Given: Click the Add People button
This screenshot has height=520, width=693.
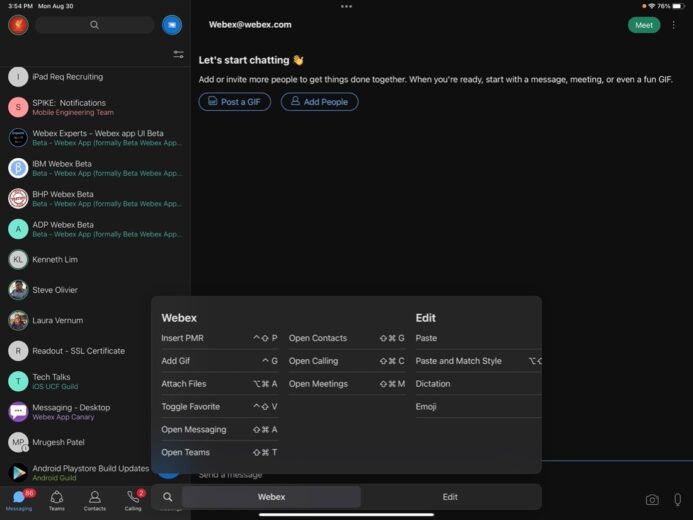Looking at the screenshot, I should click(319, 102).
